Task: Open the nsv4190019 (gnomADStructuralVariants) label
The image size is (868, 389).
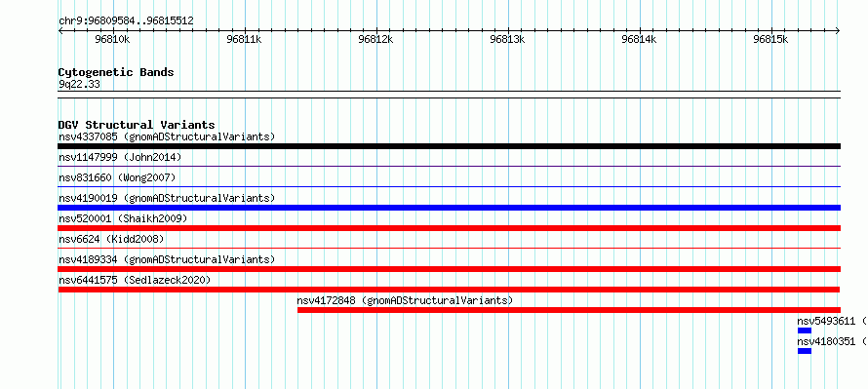Action: tap(167, 198)
